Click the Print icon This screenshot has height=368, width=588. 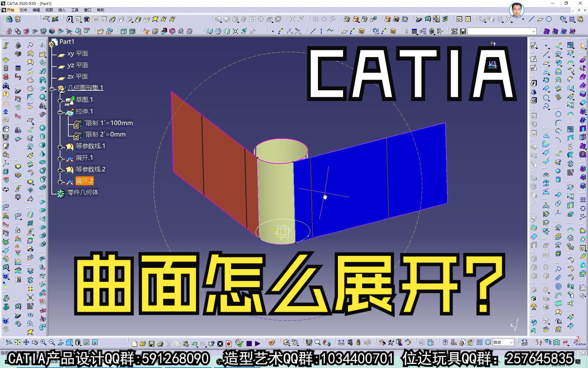coord(160,343)
